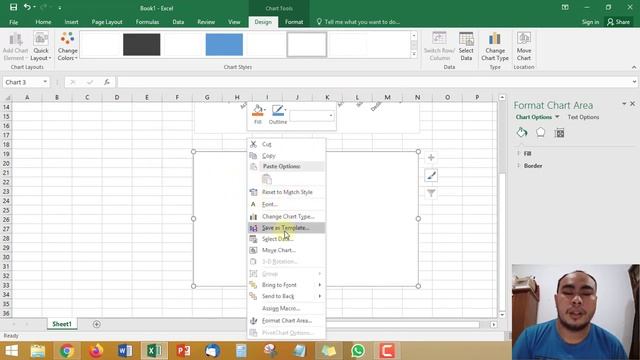The width and height of the screenshot is (640, 360).
Task: Click the Share button
Action: (619, 22)
